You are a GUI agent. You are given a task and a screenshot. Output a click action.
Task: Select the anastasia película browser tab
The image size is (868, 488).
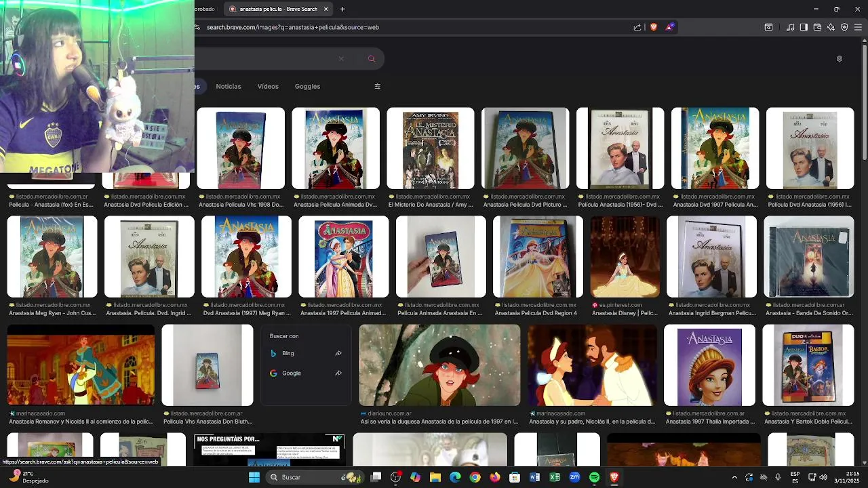tap(278, 9)
